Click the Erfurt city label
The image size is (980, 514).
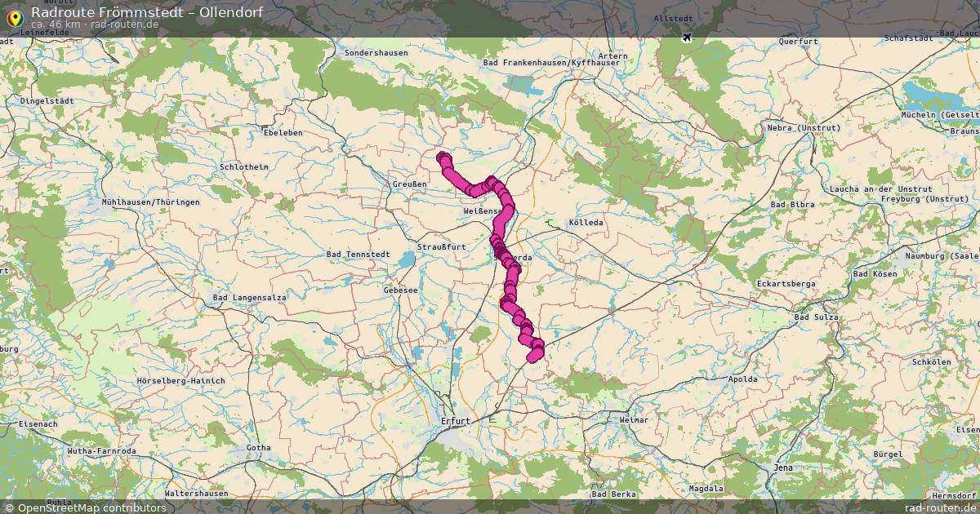456,421
